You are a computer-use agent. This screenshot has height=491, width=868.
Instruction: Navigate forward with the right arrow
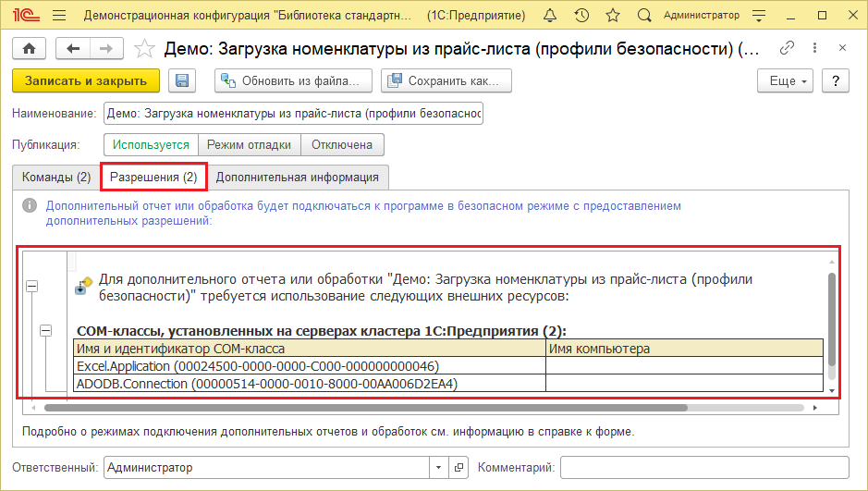pyautogui.click(x=106, y=49)
